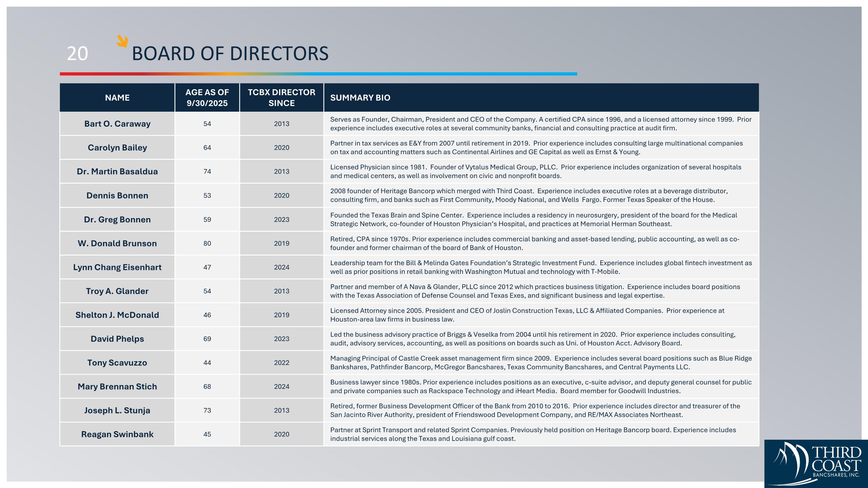Click Troy A. Glander's summary bio
The height and width of the screenshot is (488, 868).
pos(535,291)
